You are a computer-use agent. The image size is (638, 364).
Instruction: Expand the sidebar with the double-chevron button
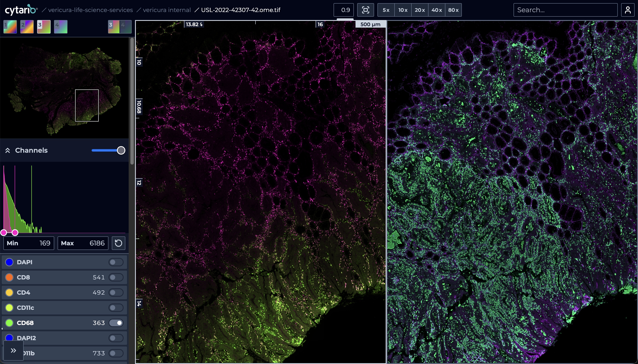tap(14, 351)
